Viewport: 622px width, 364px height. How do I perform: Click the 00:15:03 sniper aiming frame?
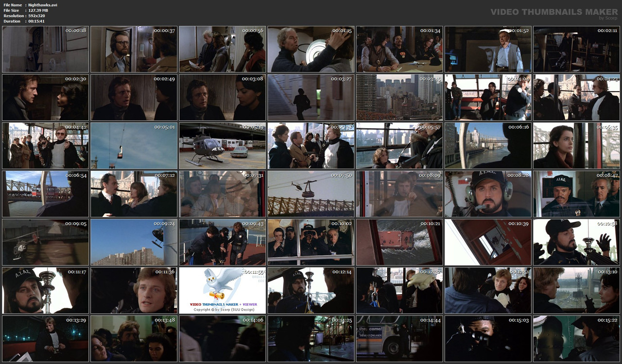(x=488, y=339)
